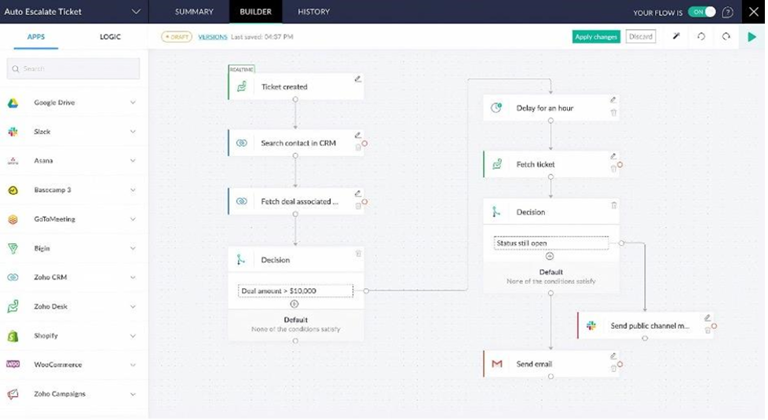Delete the Send email step

(x=613, y=369)
